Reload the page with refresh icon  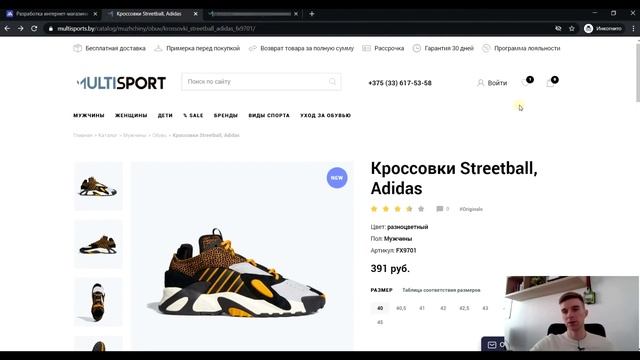(x=34, y=29)
